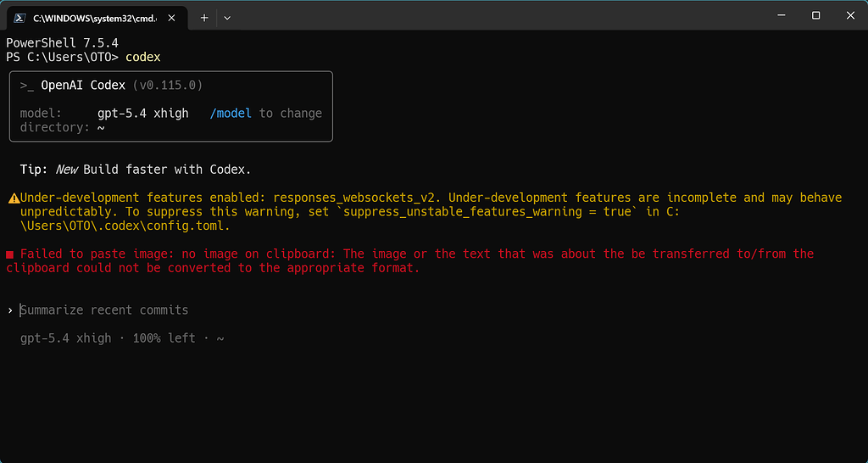This screenshot has height=463, width=868.
Task: Click the 'PS C:\Users\OTO>' prompt
Action: pos(62,57)
